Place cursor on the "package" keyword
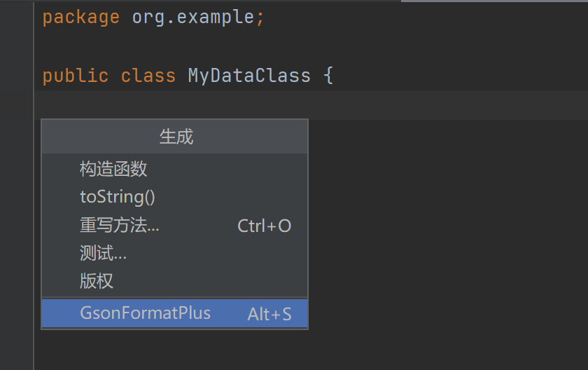The image size is (588, 370). (x=80, y=17)
